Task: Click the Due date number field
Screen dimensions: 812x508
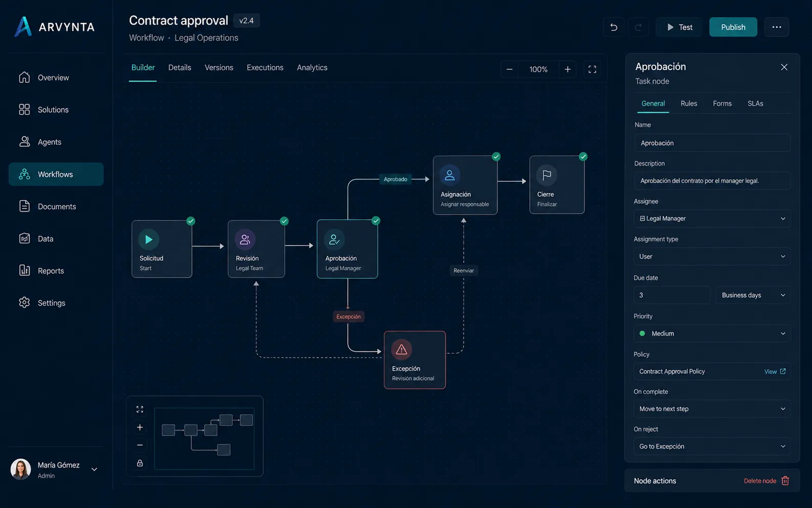Action: click(x=672, y=295)
